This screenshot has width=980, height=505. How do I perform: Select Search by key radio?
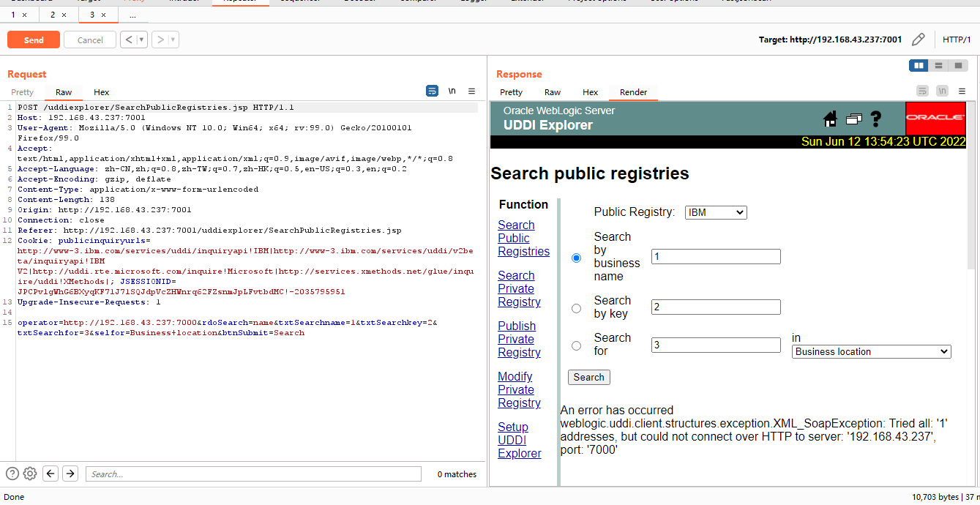576,308
